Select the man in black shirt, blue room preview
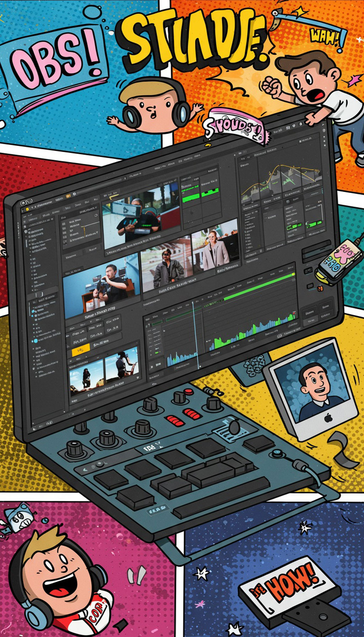 (101, 285)
